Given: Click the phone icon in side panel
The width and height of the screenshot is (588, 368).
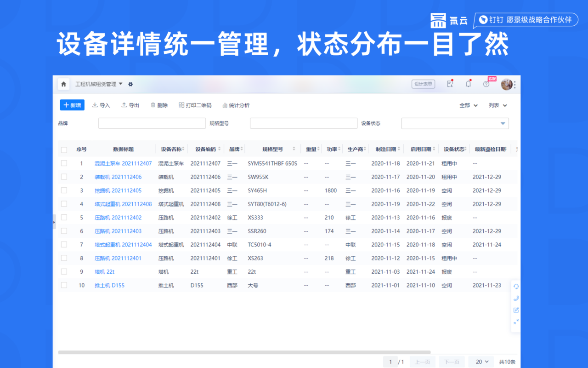Looking at the screenshot, I should (x=516, y=298).
